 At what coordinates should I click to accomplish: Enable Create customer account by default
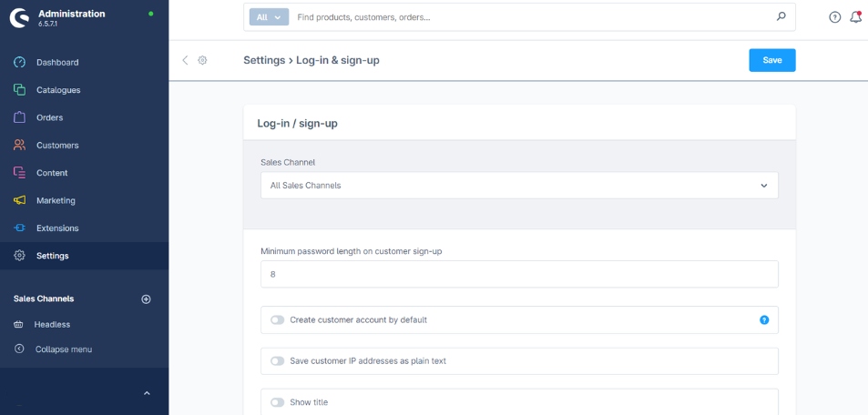coord(278,320)
